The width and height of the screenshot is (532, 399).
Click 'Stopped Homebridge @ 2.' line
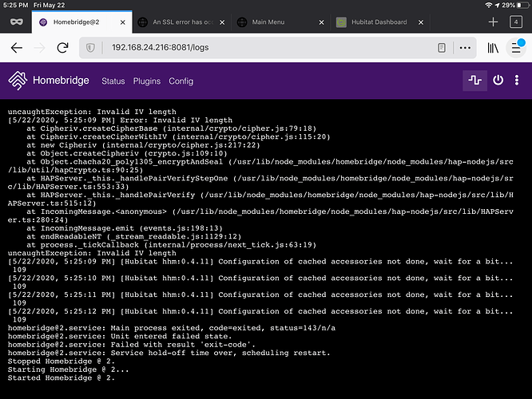tap(62, 361)
